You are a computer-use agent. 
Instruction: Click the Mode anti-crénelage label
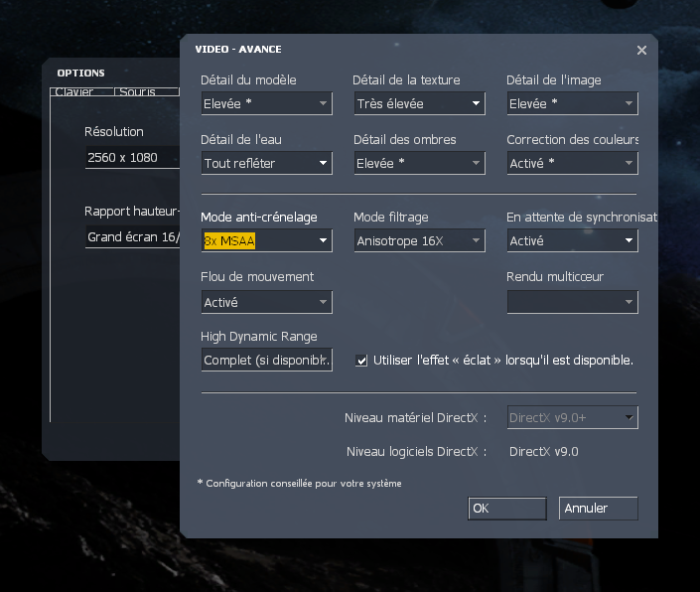259,217
